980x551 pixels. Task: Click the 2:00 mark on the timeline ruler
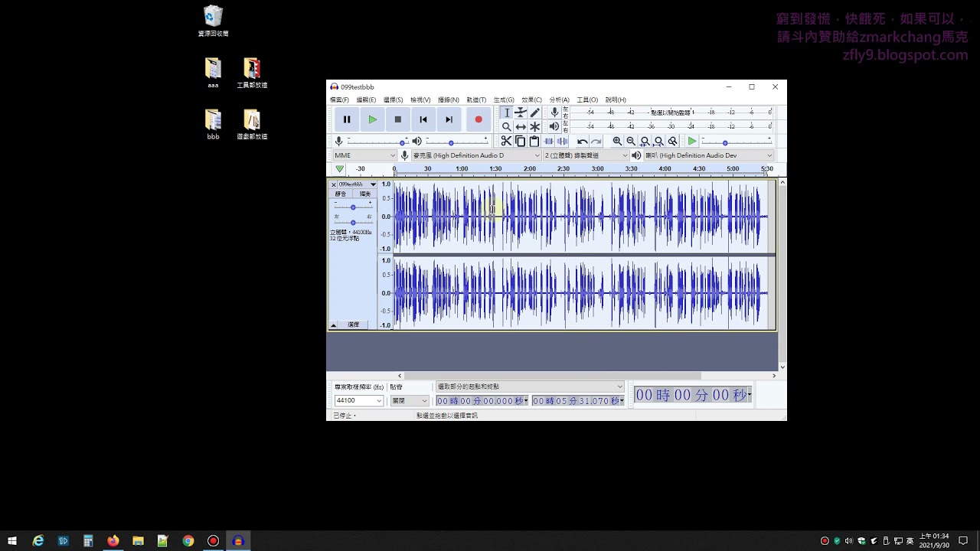[x=530, y=168]
